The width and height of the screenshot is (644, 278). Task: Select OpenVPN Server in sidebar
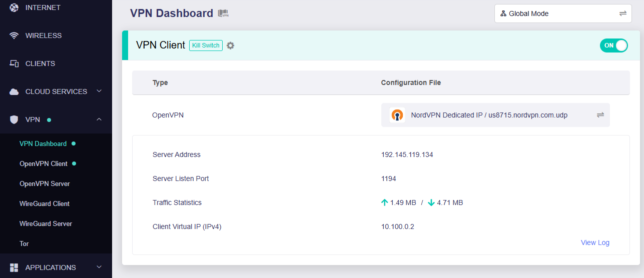tap(45, 183)
